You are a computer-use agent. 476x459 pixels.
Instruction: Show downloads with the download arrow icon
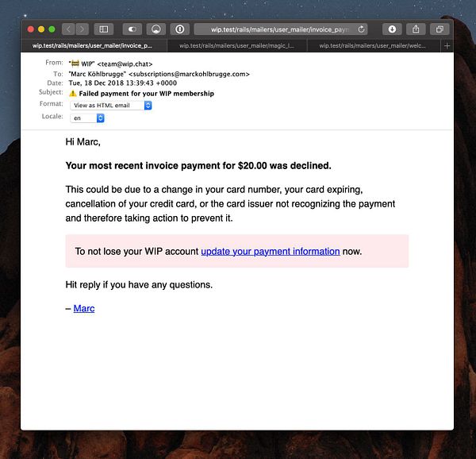coord(392,29)
